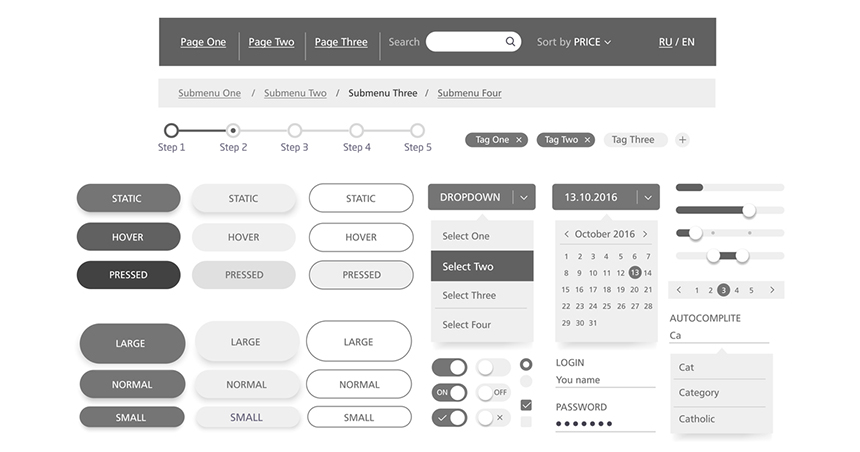Turn off the switch labeled ON
This screenshot has width=860, height=452.
(x=449, y=392)
